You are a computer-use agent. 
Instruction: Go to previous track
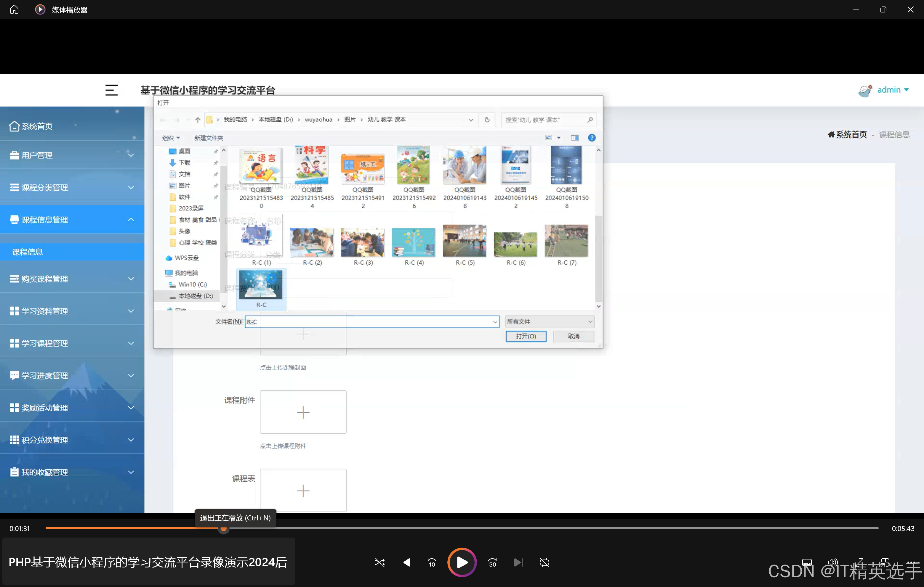click(x=406, y=562)
